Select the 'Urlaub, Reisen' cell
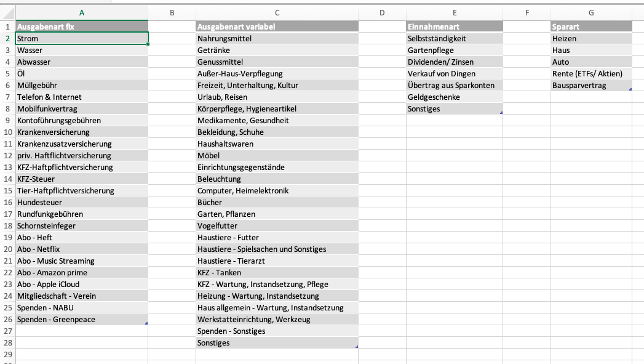Image resolution: width=644 pixels, height=364 pixels. (x=277, y=97)
